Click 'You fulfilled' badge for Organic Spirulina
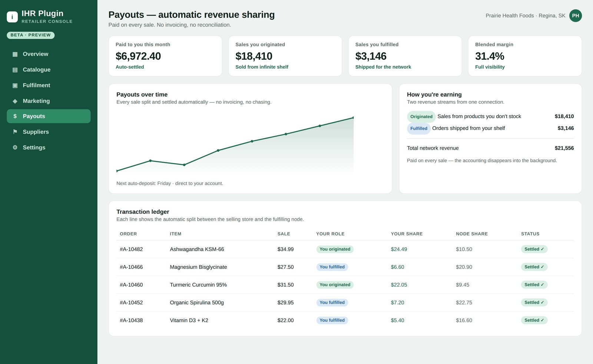Image resolution: width=593 pixels, height=364 pixels. (x=332, y=303)
